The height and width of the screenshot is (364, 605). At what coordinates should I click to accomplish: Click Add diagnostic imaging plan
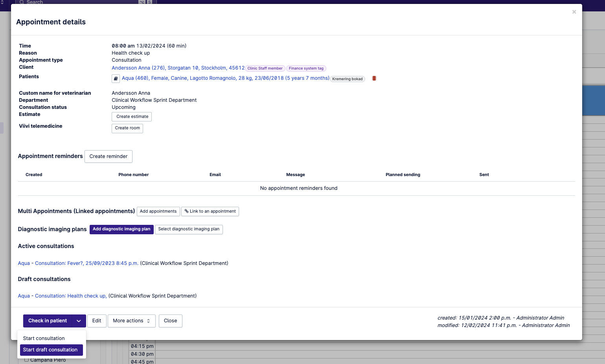tap(121, 229)
